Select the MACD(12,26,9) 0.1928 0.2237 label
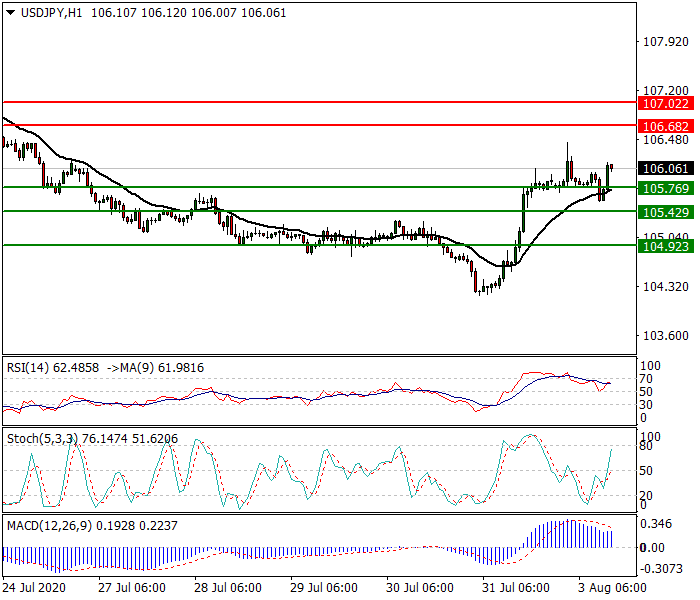This screenshot has height=600, width=700. coord(92,525)
